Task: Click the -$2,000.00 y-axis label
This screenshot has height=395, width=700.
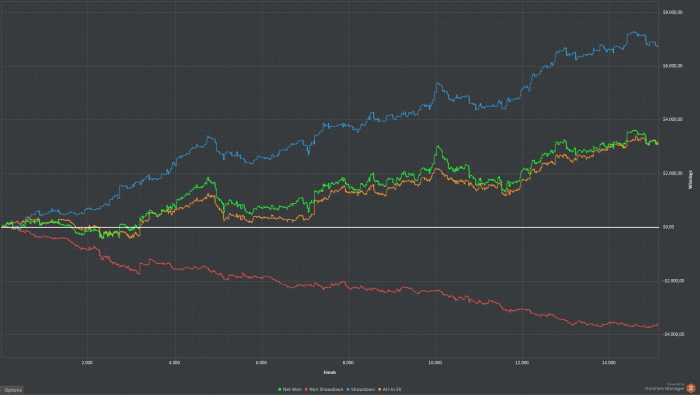Action: coord(673,281)
